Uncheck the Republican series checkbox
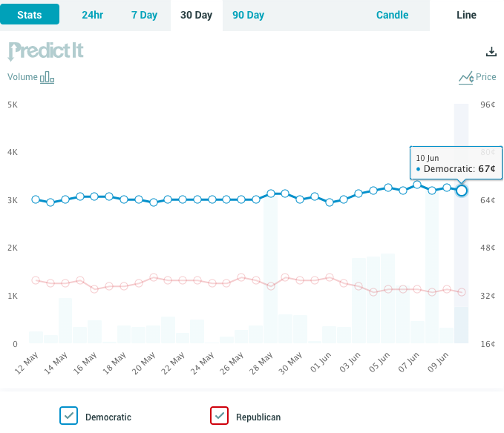 point(219,416)
